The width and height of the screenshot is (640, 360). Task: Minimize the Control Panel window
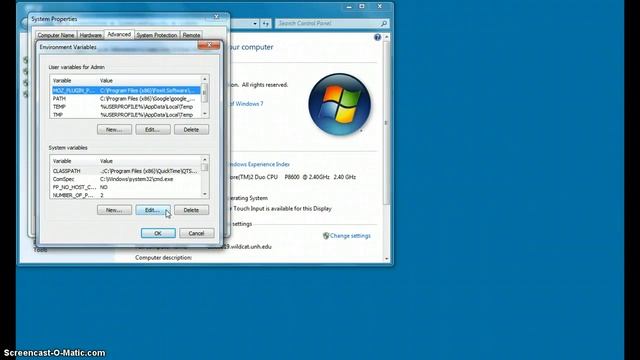click(349, 7)
